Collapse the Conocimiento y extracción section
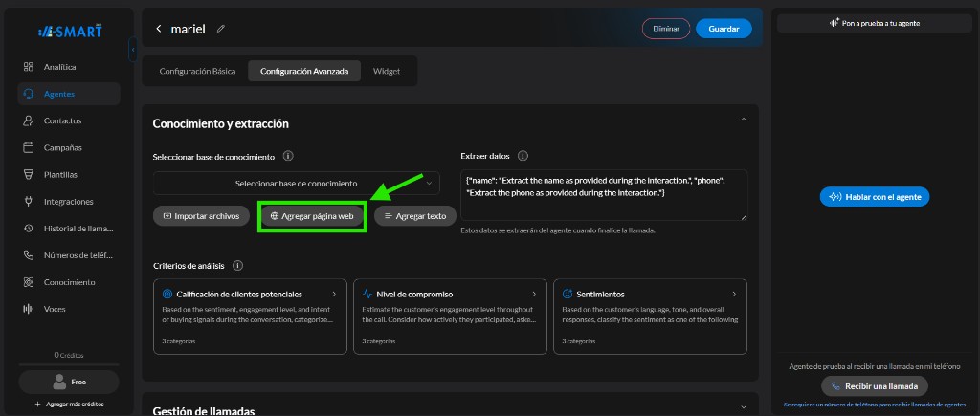The width and height of the screenshot is (980, 416). (743, 120)
